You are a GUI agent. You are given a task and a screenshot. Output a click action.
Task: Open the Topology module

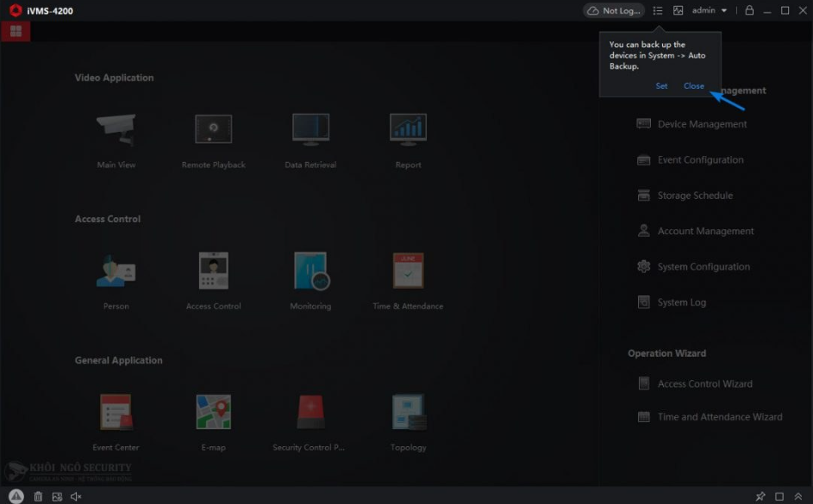pos(409,412)
